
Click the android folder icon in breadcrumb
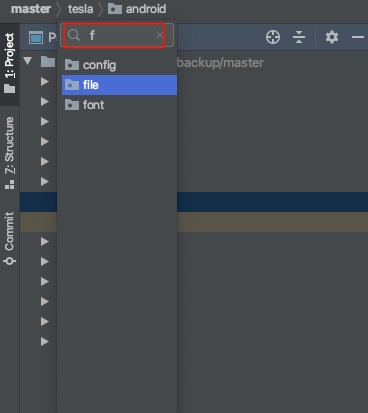point(115,9)
